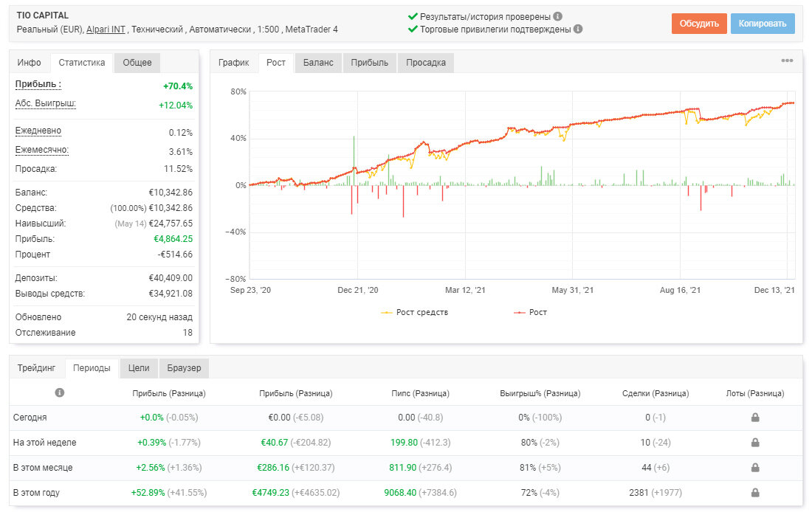The height and width of the screenshot is (512, 812).
Task: Click the lock icon in В этом месяце row
Action: coord(755,468)
